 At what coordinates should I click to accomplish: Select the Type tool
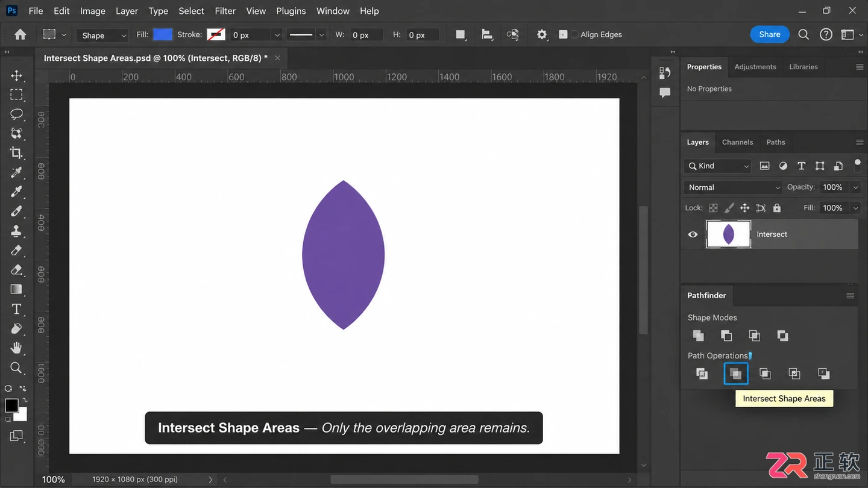[x=17, y=309]
